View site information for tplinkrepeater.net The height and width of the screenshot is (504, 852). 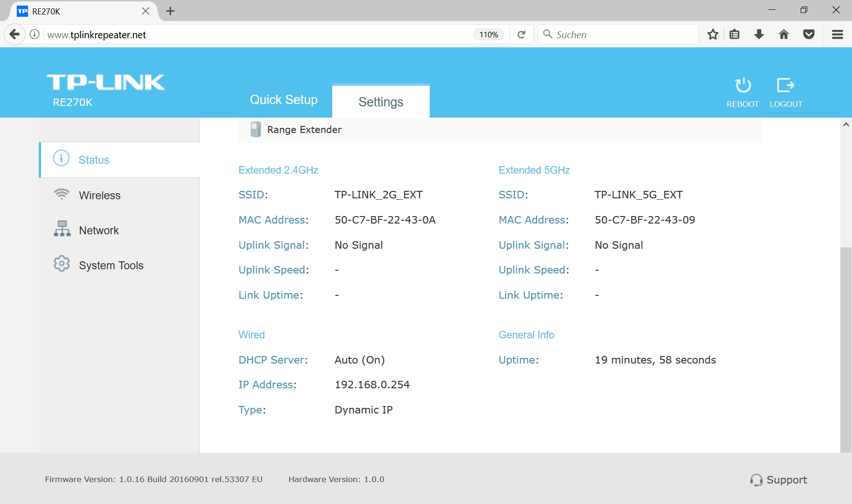click(35, 35)
